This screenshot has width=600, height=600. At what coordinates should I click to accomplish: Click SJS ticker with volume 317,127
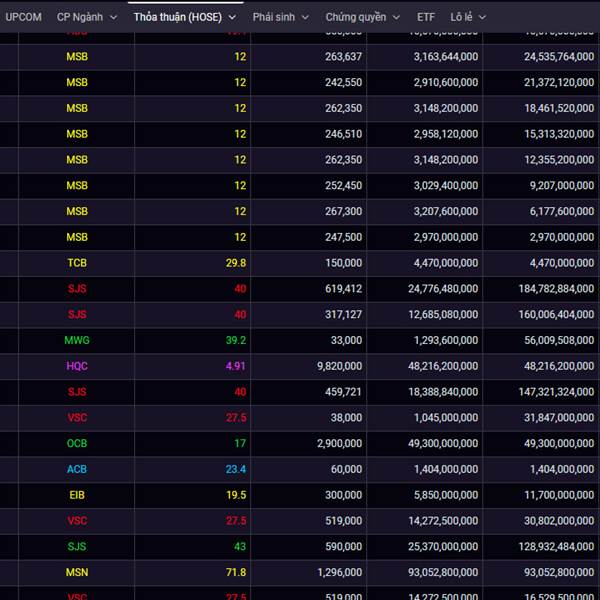pos(77,315)
